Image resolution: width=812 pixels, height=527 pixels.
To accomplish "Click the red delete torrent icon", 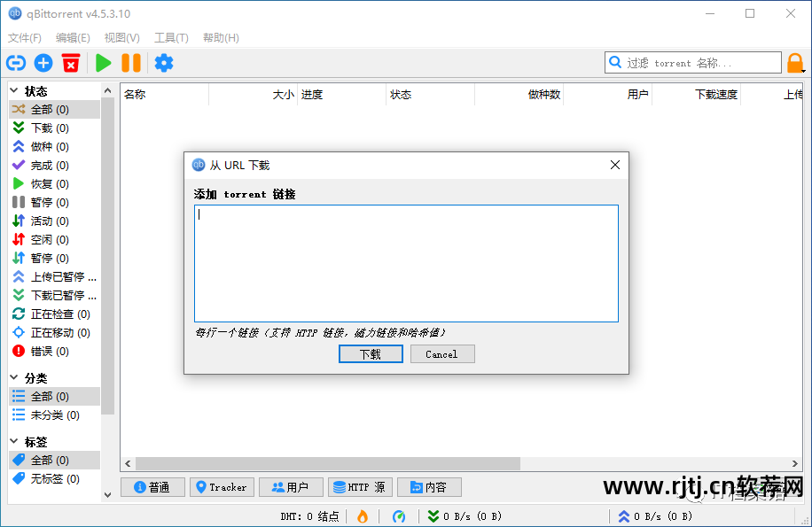I will click(x=71, y=63).
